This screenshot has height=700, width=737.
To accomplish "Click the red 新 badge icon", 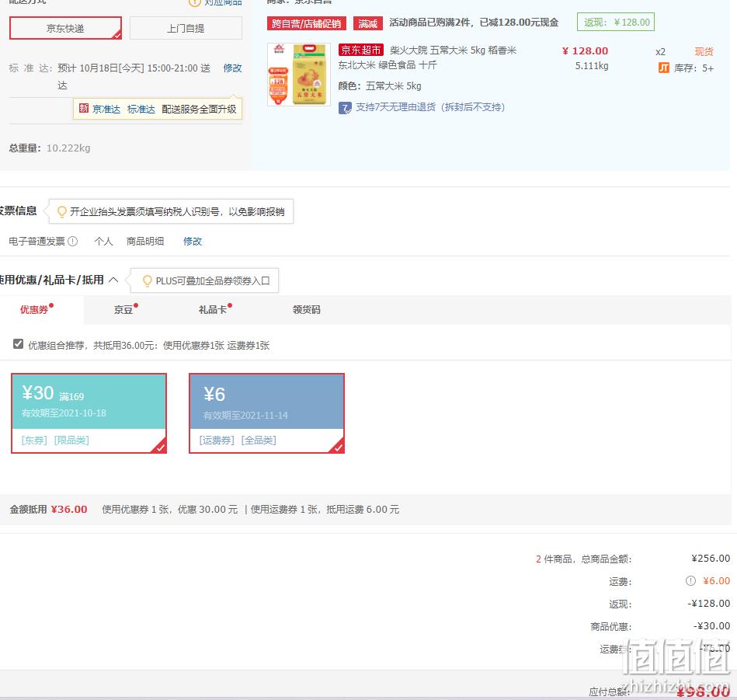I will pyautogui.click(x=84, y=109).
